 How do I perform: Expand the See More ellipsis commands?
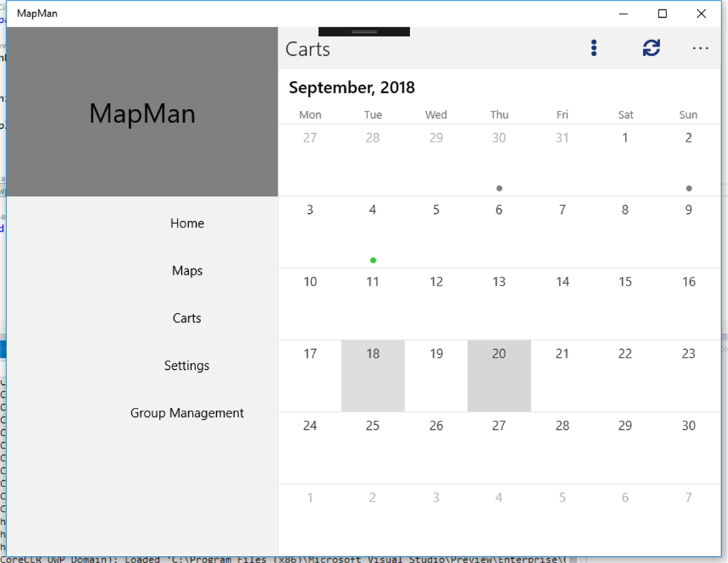700,47
